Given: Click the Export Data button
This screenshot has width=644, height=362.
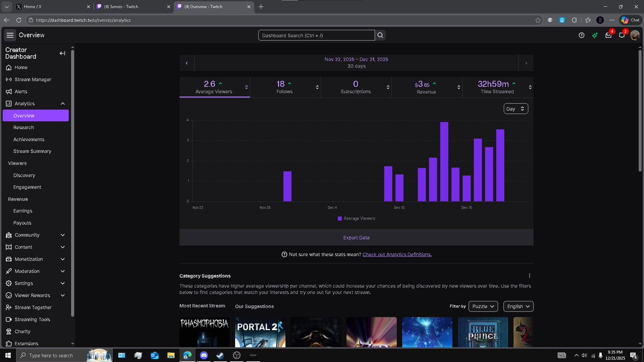Looking at the screenshot, I should pos(356,238).
